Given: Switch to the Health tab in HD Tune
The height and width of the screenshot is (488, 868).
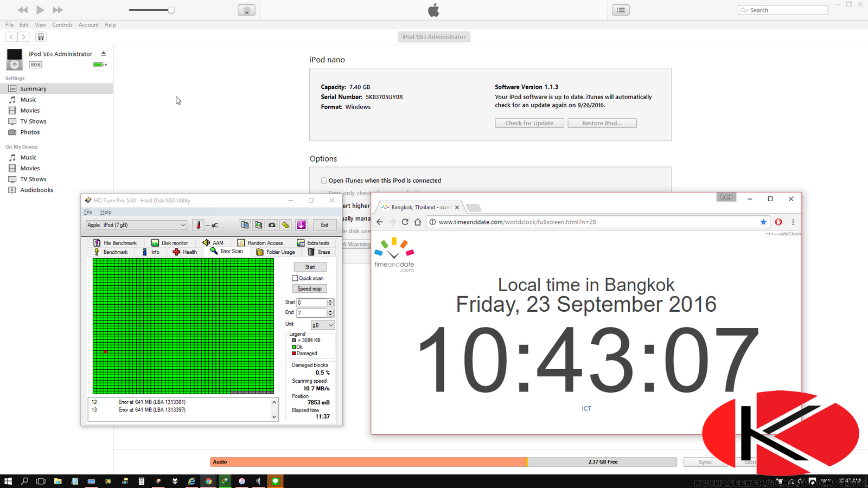Looking at the screenshot, I should tap(185, 252).
